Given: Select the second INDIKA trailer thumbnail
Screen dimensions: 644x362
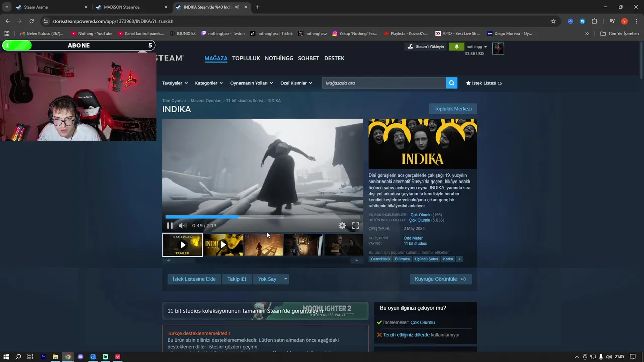Looking at the screenshot, I should pos(223,245).
